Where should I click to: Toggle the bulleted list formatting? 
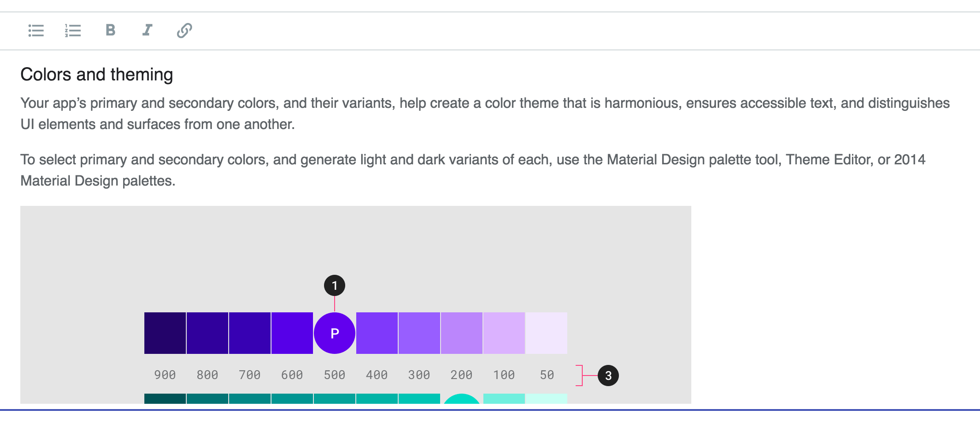coord(36,30)
